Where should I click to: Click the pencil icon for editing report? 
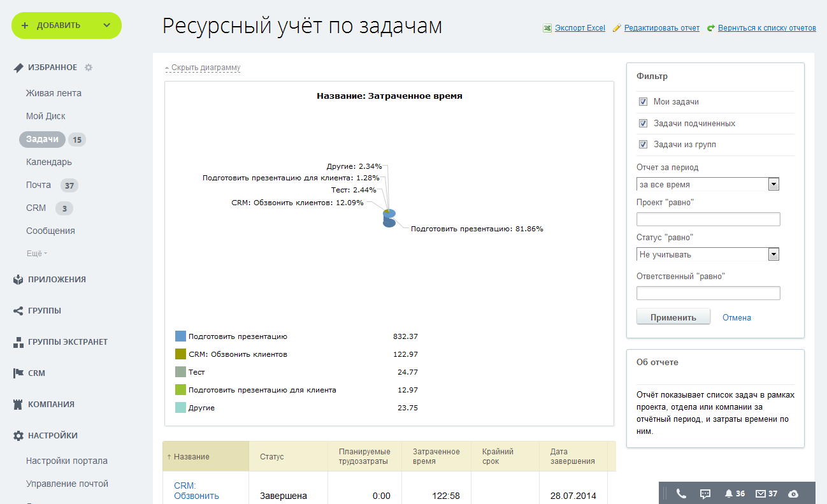click(617, 28)
